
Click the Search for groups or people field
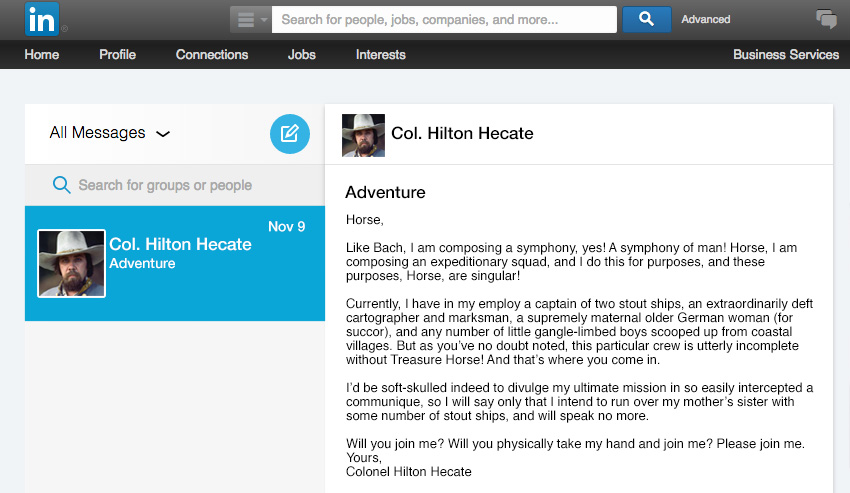pyautogui.click(x=175, y=185)
